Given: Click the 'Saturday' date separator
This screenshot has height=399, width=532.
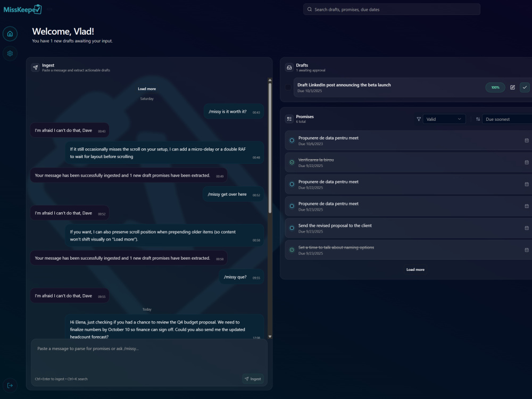Looking at the screenshot, I should point(147,99).
